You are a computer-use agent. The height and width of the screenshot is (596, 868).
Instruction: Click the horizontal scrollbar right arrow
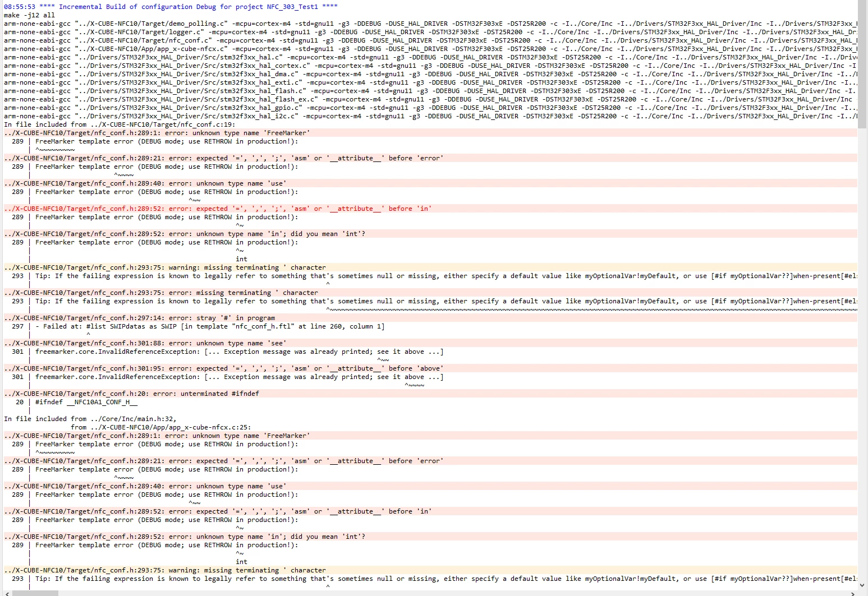point(854,593)
